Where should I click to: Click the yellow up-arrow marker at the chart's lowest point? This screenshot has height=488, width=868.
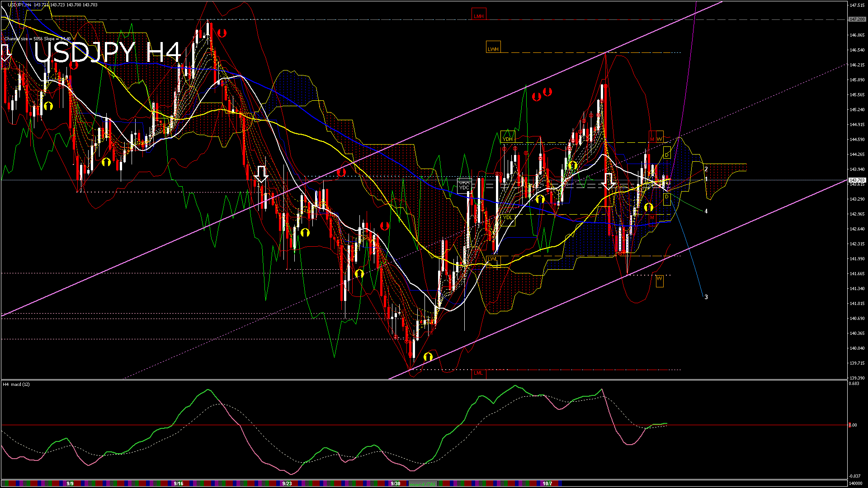(428, 357)
